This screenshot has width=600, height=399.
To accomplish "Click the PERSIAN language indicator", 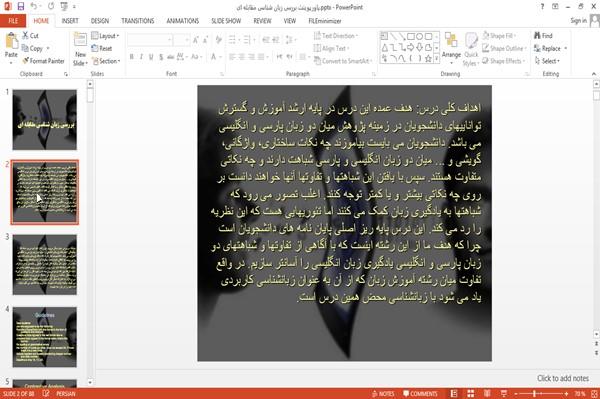I will (x=66, y=394).
